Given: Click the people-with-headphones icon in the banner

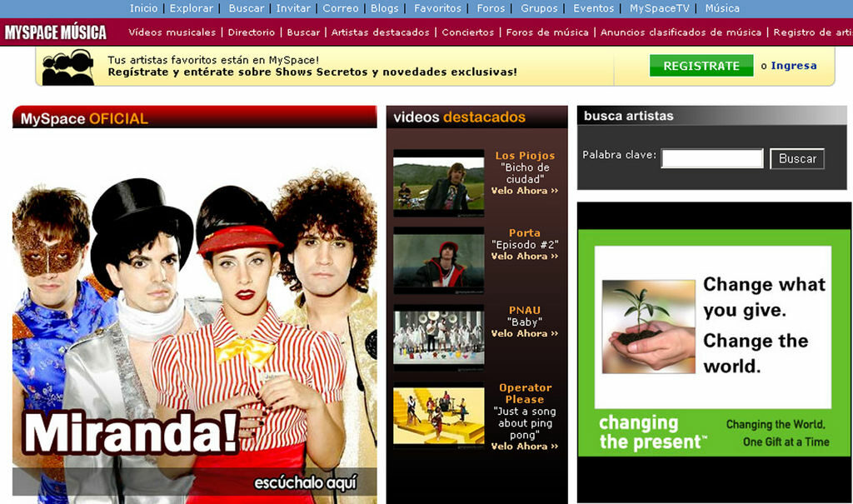Looking at the screenshot, I should pyautogui.click(x=68, y=67).
